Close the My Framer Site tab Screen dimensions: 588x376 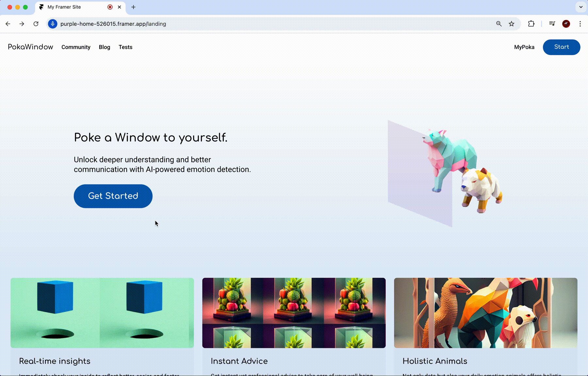click(x=120, y=7)
